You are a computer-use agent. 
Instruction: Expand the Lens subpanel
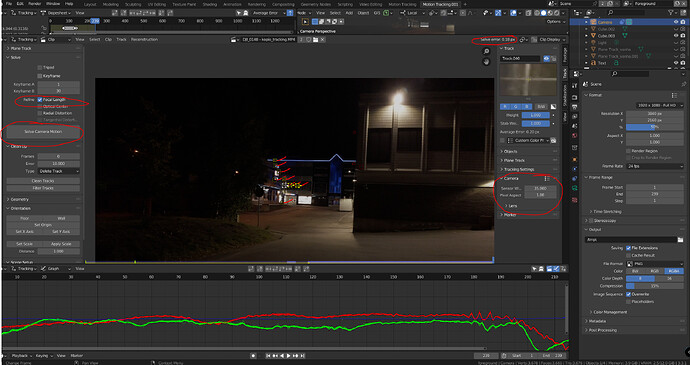coord(513,206)
